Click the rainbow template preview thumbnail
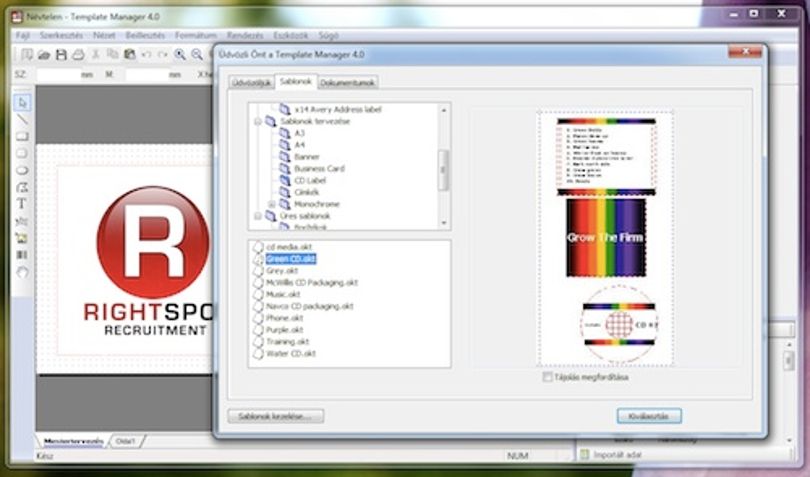This screenshot has height=477, width=810. click(605, 238)
